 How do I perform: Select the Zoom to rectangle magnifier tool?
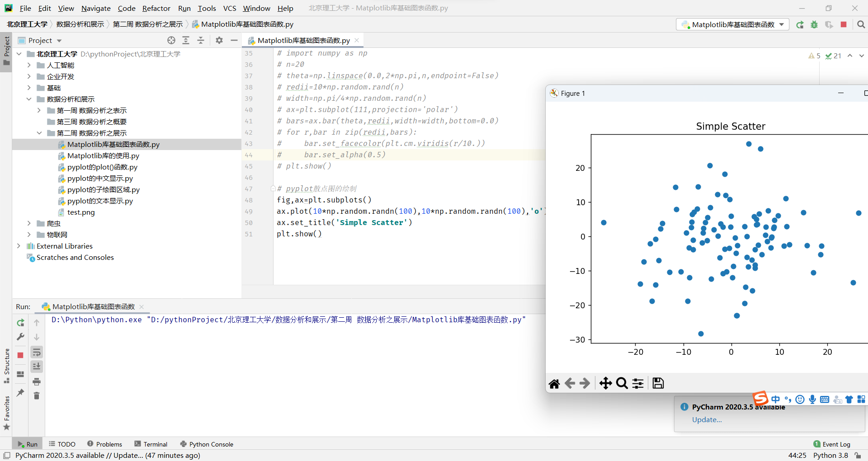coord(622,383)
